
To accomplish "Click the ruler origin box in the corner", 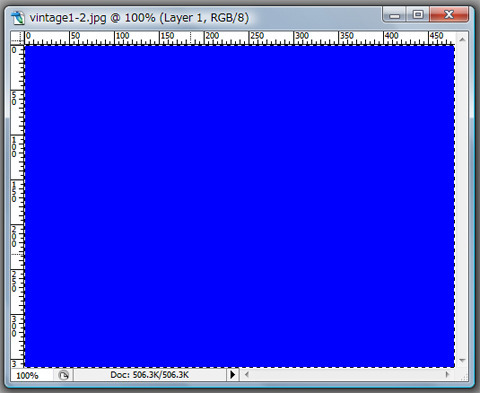I will tap(18, 38).
